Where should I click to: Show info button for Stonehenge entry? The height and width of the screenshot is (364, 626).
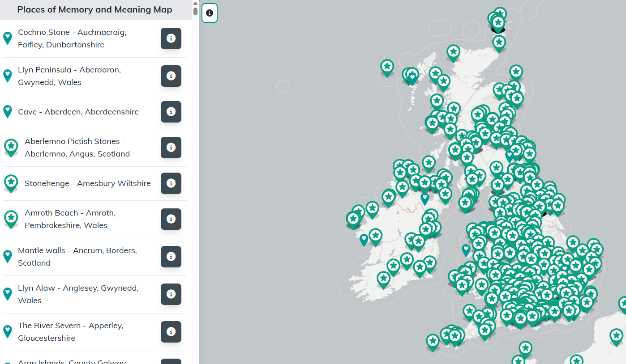point(171,183)
